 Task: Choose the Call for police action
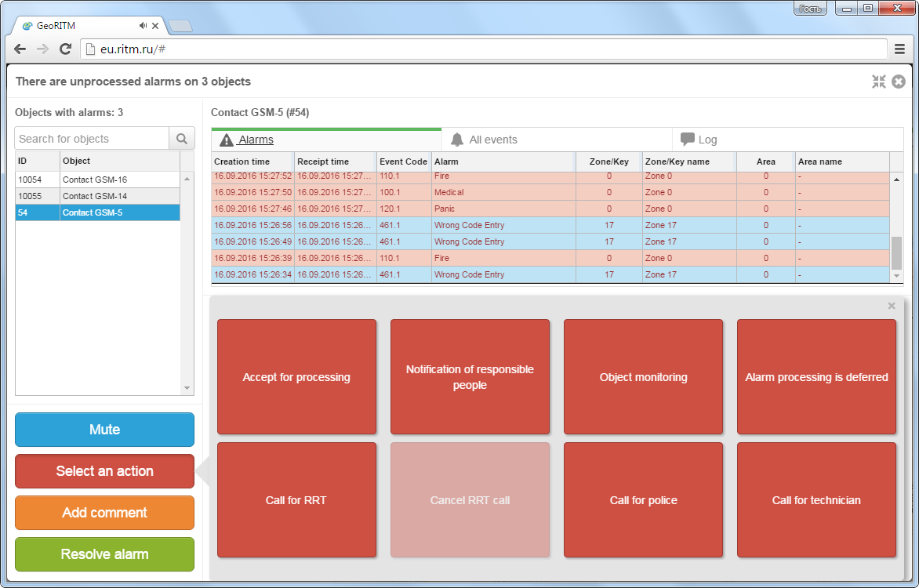pos(643,500)
